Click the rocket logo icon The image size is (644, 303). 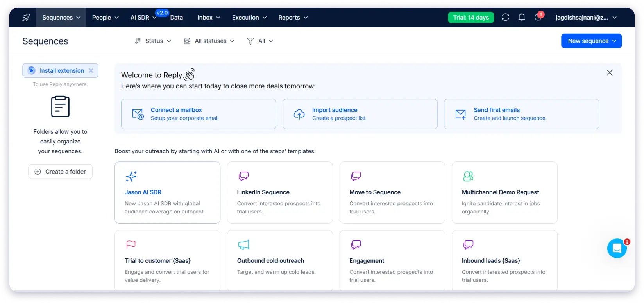pyautogui.click(x=26, y=18)
